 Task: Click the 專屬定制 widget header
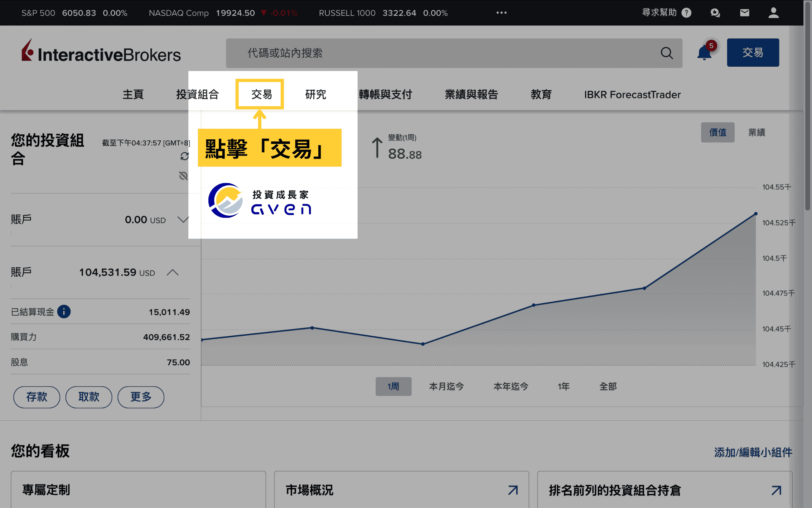point(46,490)
